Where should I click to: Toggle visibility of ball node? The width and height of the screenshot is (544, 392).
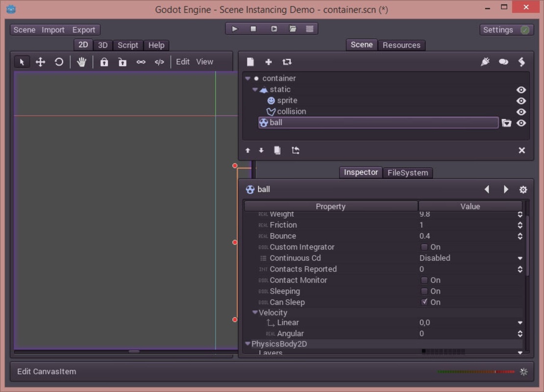tap(521, 123)
